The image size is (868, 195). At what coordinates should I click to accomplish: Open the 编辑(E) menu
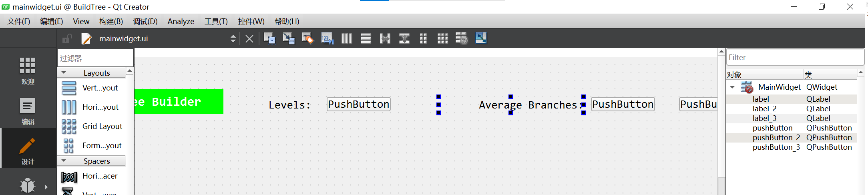tap(51, 21)
